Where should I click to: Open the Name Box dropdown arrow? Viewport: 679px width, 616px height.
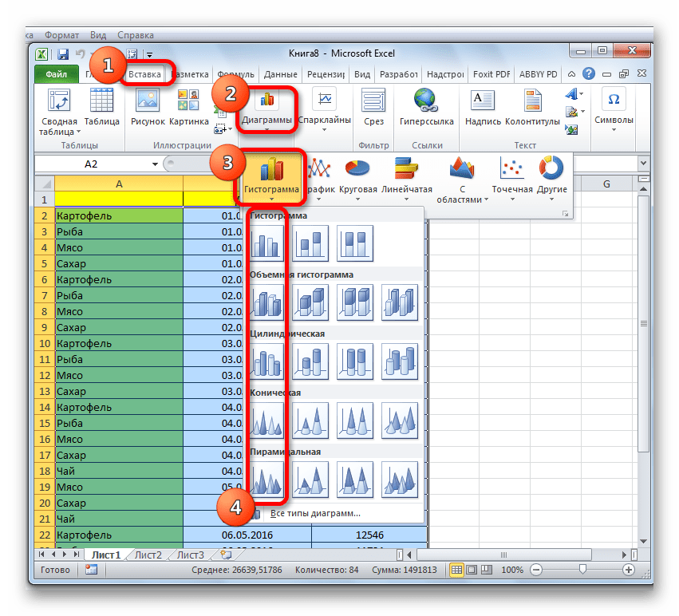point(155,164)
